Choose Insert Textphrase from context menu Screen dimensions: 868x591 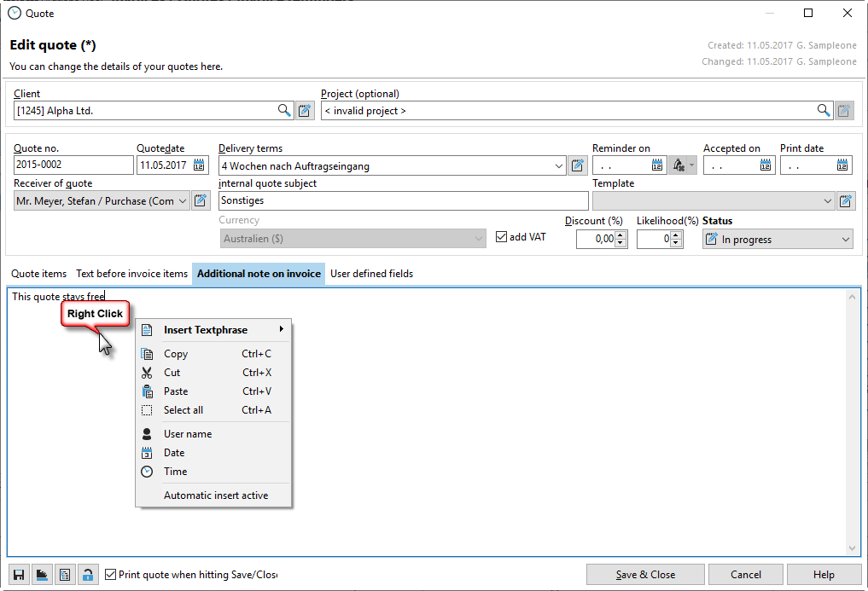coord(206,330)
